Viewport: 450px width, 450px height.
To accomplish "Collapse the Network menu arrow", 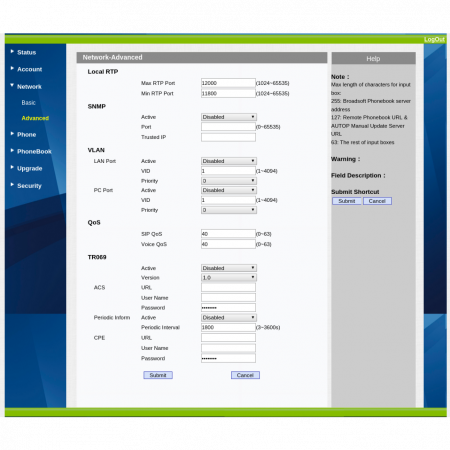I will [x=12, y=85].
